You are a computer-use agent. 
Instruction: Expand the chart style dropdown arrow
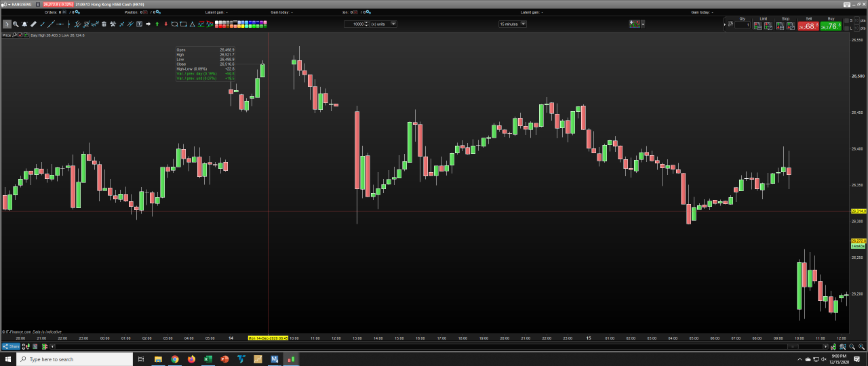(643, 24)
